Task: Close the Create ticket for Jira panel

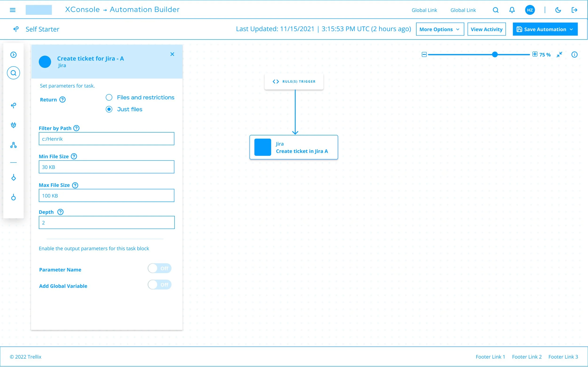Action: click(172, 54)
